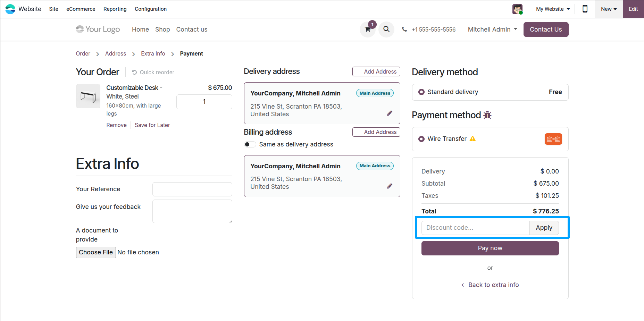Click the Choose File button
Screen dimensions: 644x321
tap(96, 252)
